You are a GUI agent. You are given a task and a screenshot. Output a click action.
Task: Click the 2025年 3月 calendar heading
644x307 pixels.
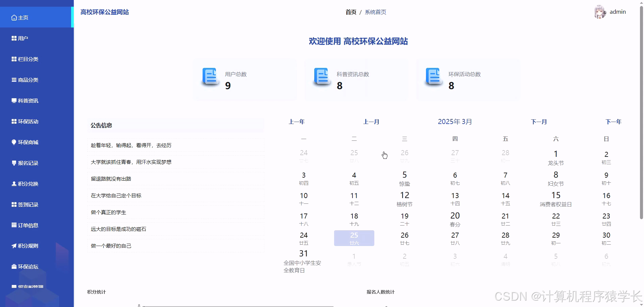click(455, 122)
